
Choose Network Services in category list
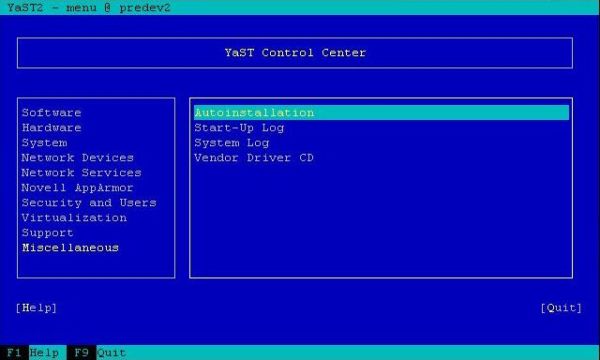[x=82, y=173]
